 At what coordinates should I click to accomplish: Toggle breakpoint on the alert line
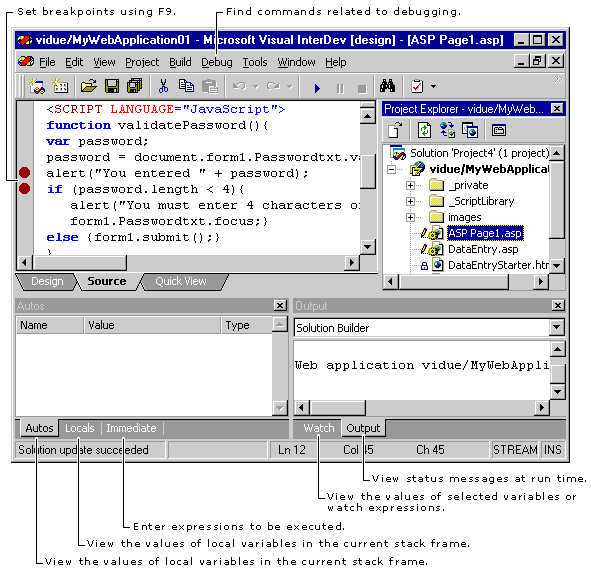24,173
